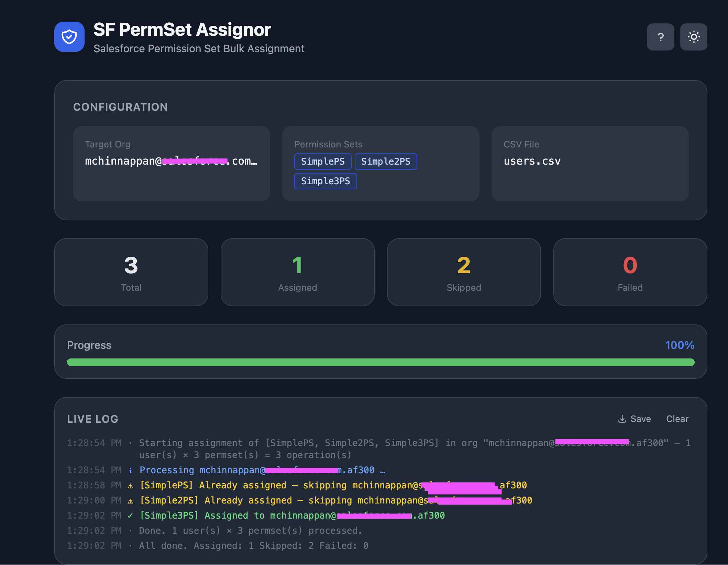The height and width of the screenshot is (565, 728).
Task: Click the users.csv file name
Action: [532, 161]
